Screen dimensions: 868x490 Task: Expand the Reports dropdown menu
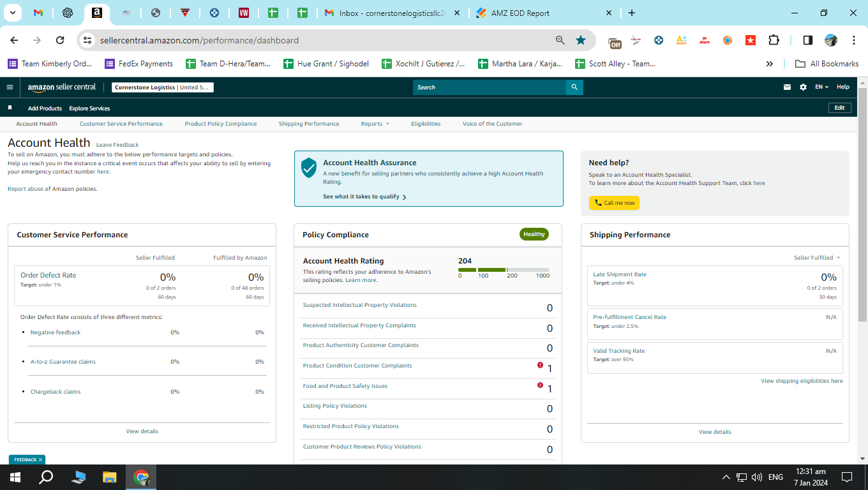click(x=375, y=124)
